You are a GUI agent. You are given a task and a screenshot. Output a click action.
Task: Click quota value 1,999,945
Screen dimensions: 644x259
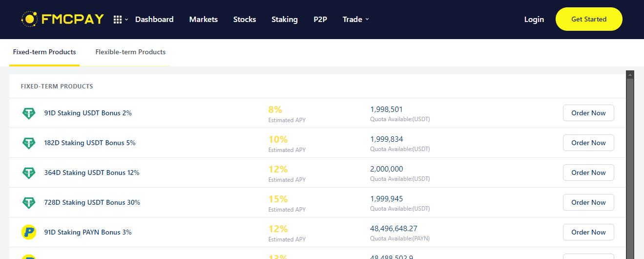pos(387,199)
